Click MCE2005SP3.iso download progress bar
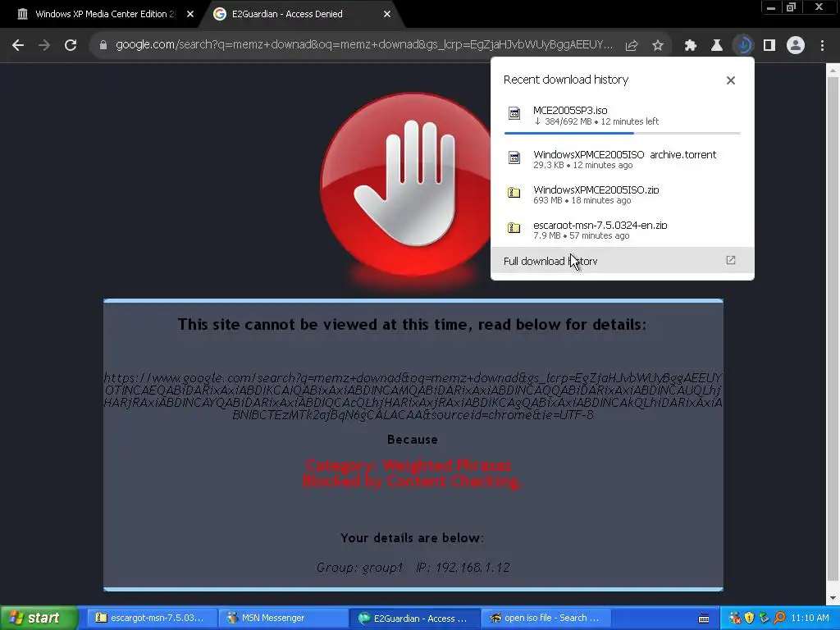Image resolution: width=840 pixels, height=630 pixels. tap(622, 133)
